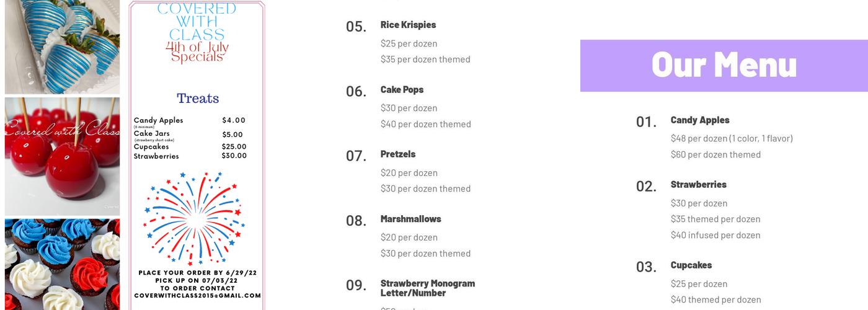Click the Strawberries heading under Our Menu
Screen dimensions: 868x310
coord(698,185)
